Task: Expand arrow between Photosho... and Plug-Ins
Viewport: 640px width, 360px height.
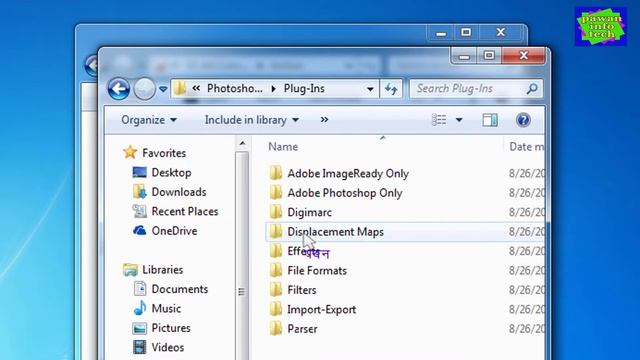Action: point(273,89)
